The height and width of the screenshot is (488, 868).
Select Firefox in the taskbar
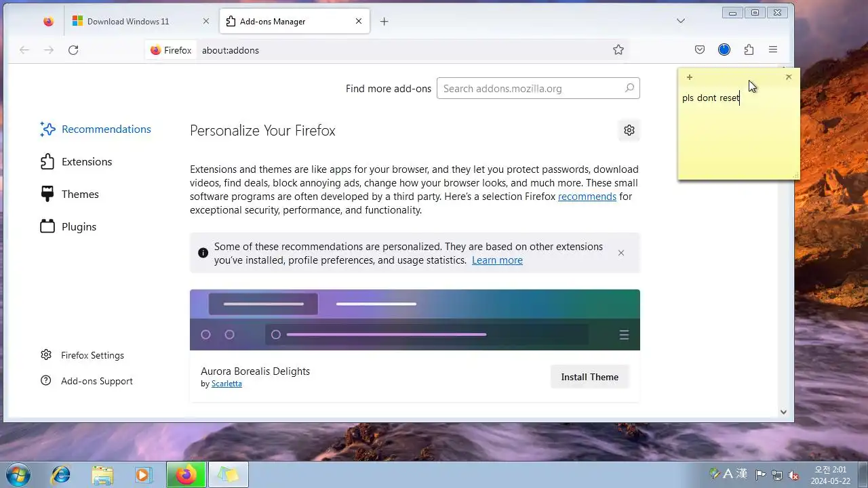tap(186, 475)
